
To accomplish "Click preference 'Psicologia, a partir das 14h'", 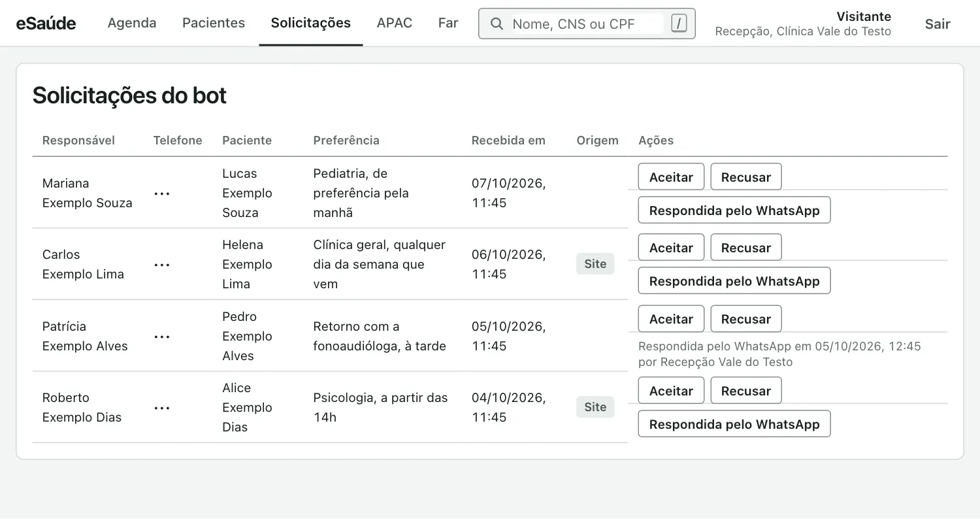I will click(x=380, y=408).
